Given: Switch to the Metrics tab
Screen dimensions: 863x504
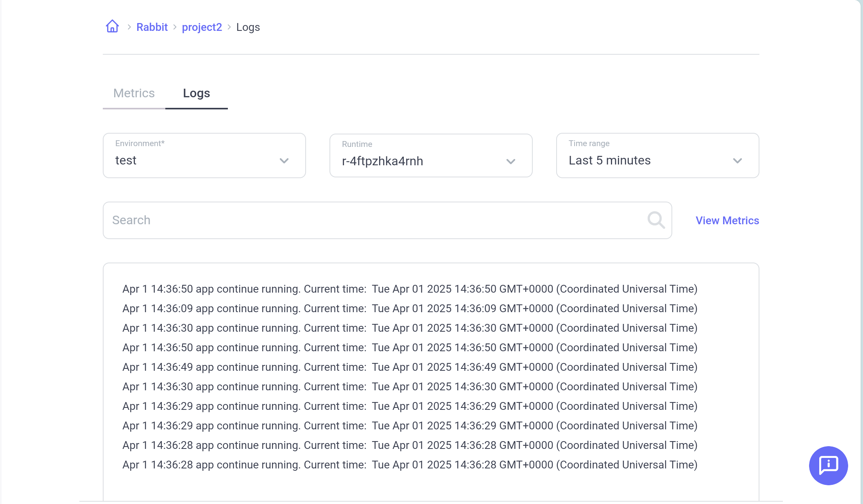Looking at the screenshot, I should [134, 93].
